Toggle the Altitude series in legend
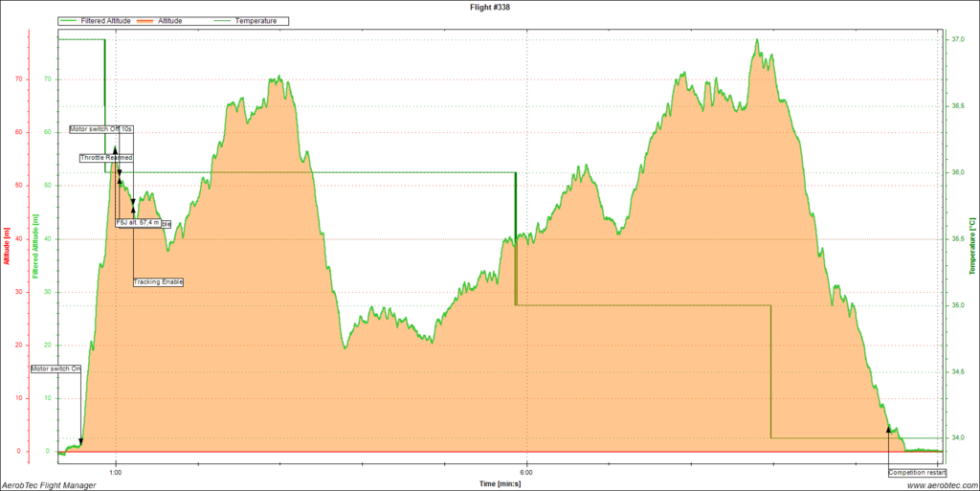The height and width of the screenshot is (491, 980). [x=194, y=20]
